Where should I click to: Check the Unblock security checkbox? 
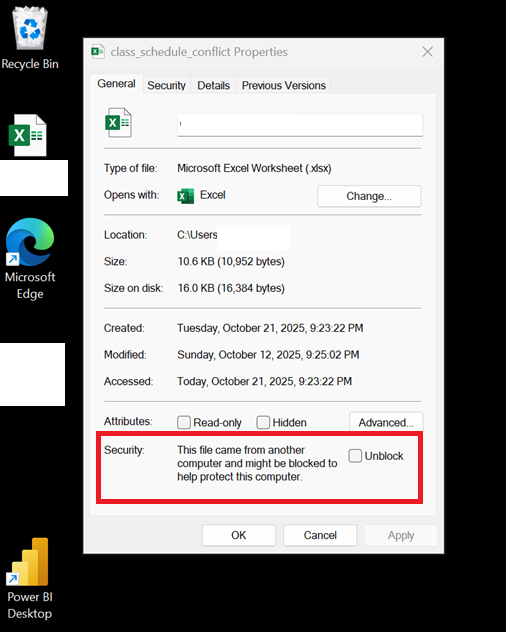click(x=355, y=456)
